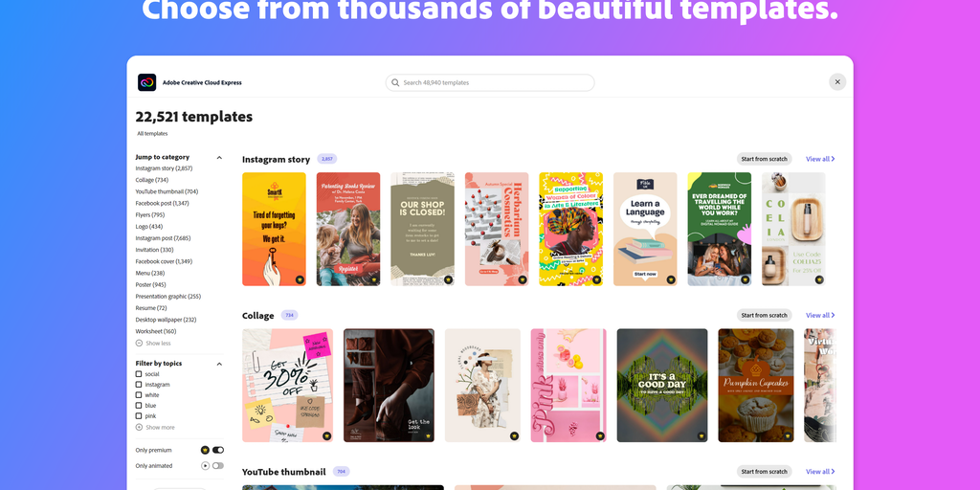
Task: Click the plus icon next to Show more
Action: tap(139, 428)
